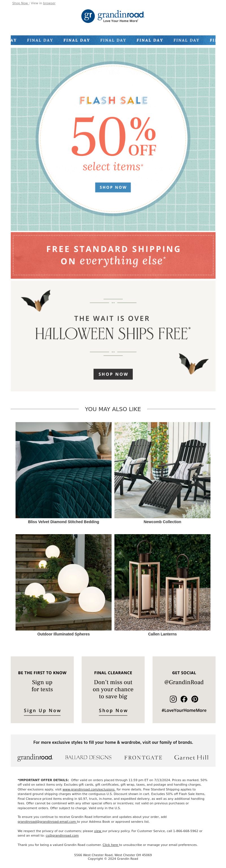Open the Newcomb Collection product image
Image resolution: width=226 pixels, height=868 pixels.
(162, 470)
